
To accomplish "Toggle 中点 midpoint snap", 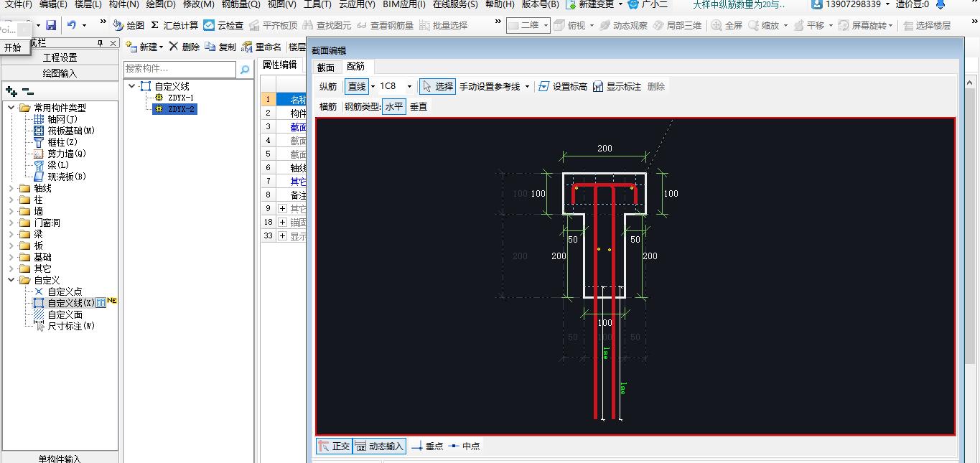I will (x=464, y=446).
